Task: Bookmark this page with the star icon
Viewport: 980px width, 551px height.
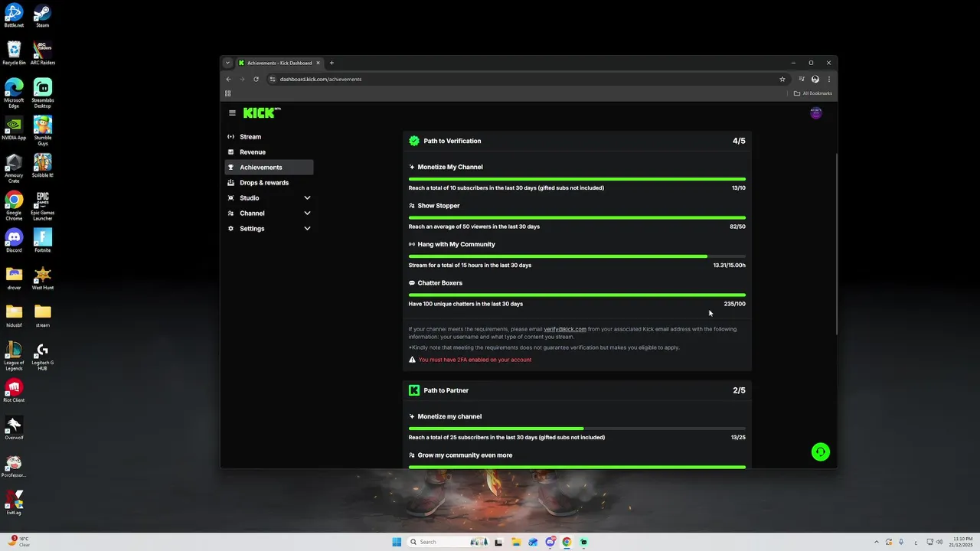Action: 782,79
